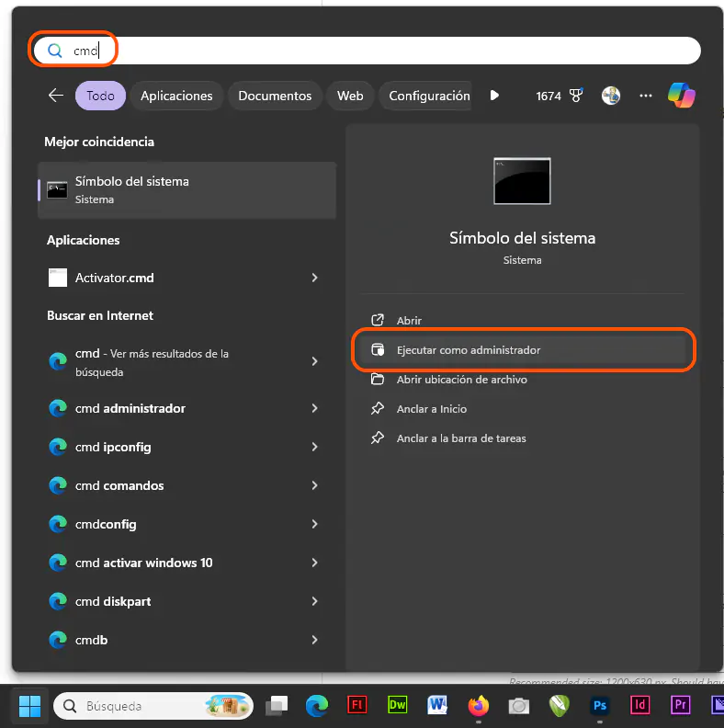Open the Camera app on the taskbar

click(519, 706)
